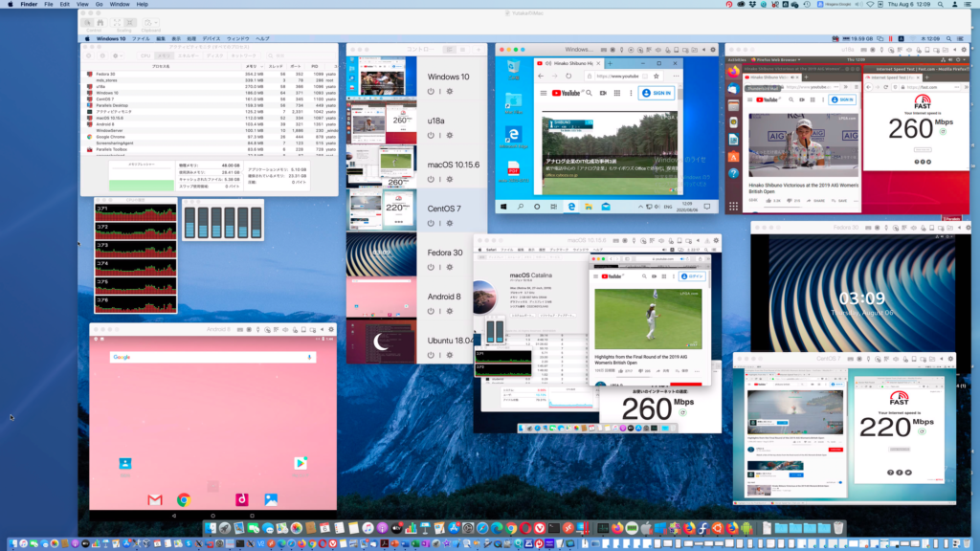Viewport: 980px width, 551px height.
Task: Open Edge icon in Windows 10 taskbar
Action: pyautogui.click(x=572, y=207)
